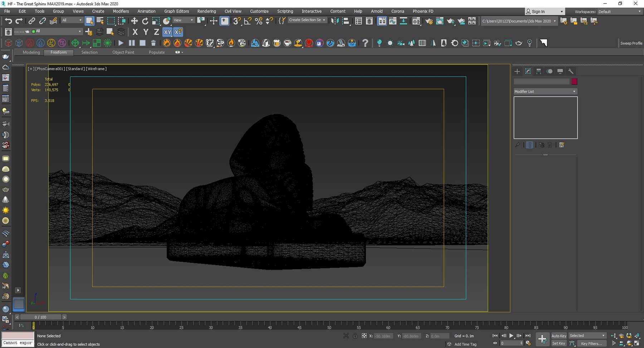Toggle the XY axis constraint

[x=167, y=32]
